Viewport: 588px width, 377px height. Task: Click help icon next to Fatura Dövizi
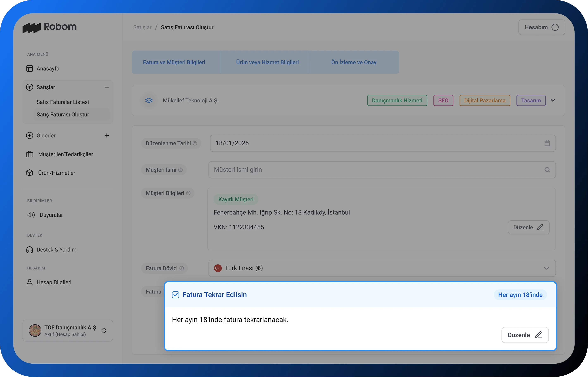pos(182,268)
